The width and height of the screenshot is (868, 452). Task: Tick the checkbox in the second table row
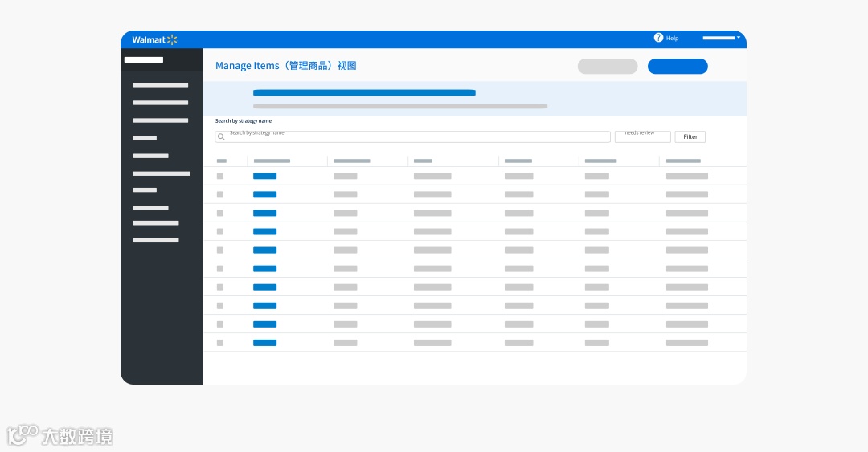click(x=219, y=195)
